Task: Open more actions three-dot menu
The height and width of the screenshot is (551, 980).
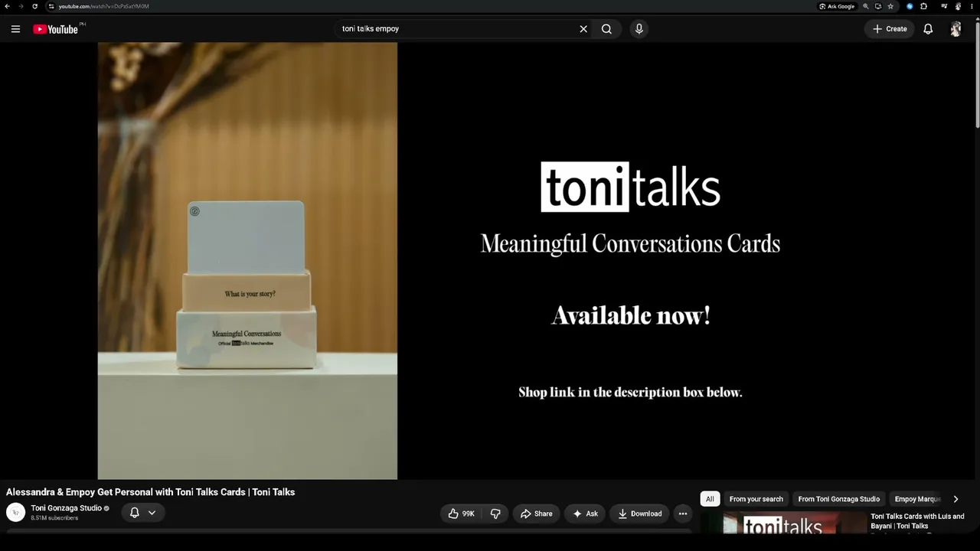Action: pos(683,514)
